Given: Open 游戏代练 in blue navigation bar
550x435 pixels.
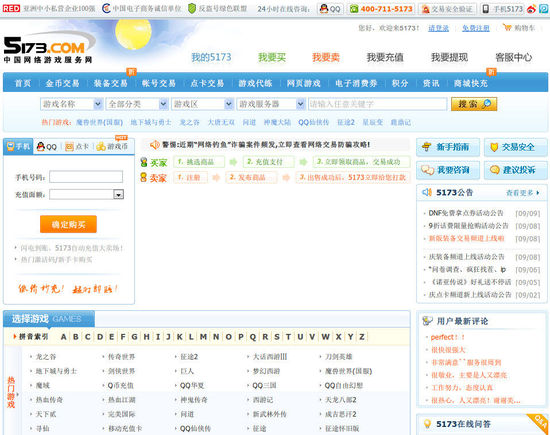Looking at the screenshot, I should [x=255, y=83].
